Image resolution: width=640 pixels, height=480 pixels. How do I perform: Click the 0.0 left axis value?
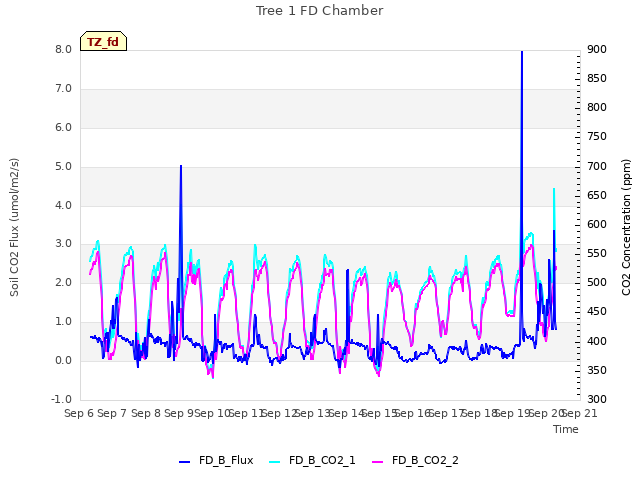(x=63, y=360)
